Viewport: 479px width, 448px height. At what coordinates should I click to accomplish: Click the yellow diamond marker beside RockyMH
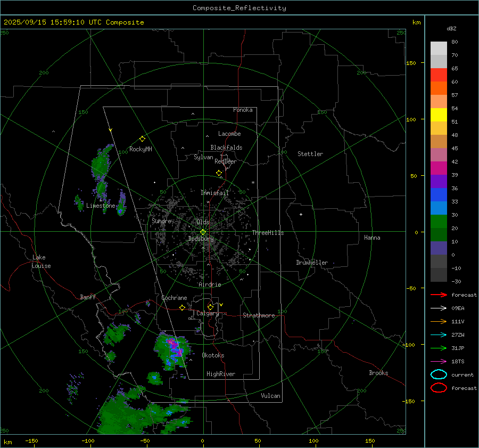click(x=142, y=139)
